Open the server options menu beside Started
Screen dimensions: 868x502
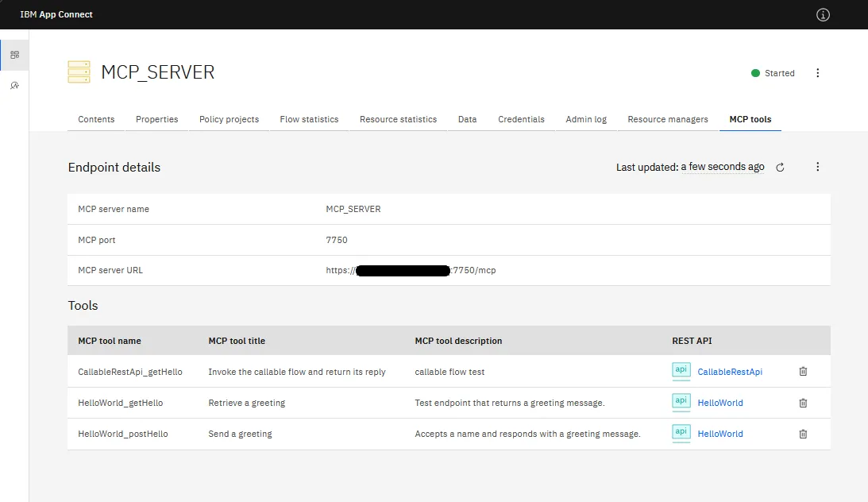coord(817,73)
